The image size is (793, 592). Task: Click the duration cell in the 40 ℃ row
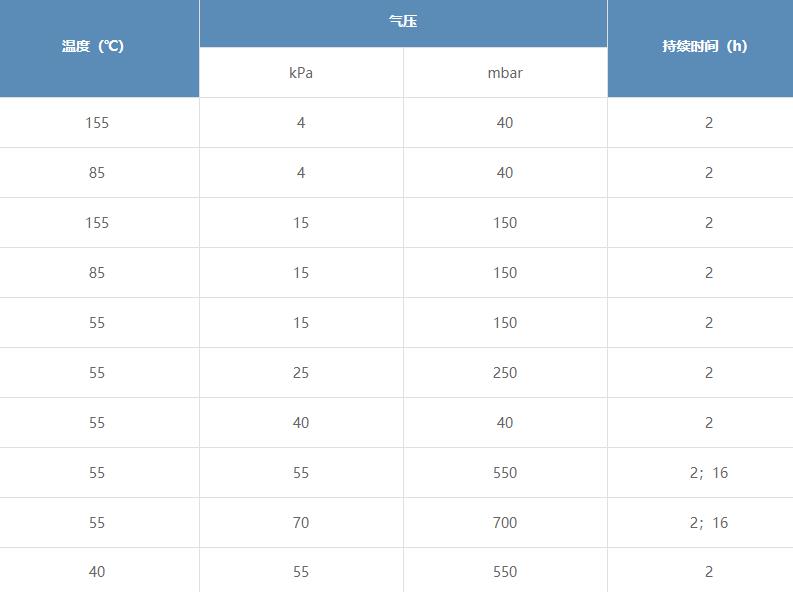point(708,572)
